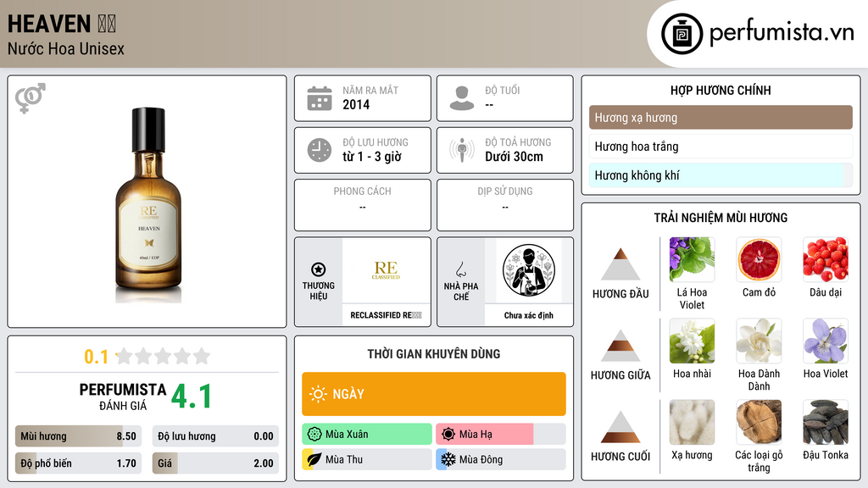Select the Xạ hương musk image
This screenshot has height=488, width=868.
click(692, 422)
